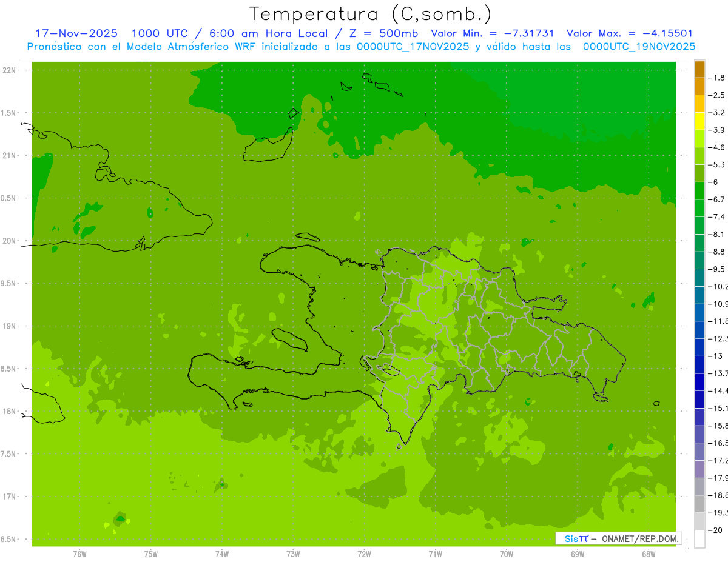
Task: Pick the blue swatch between -12.3 and -13
Action: pyautogui.click(x=699, y=347)
